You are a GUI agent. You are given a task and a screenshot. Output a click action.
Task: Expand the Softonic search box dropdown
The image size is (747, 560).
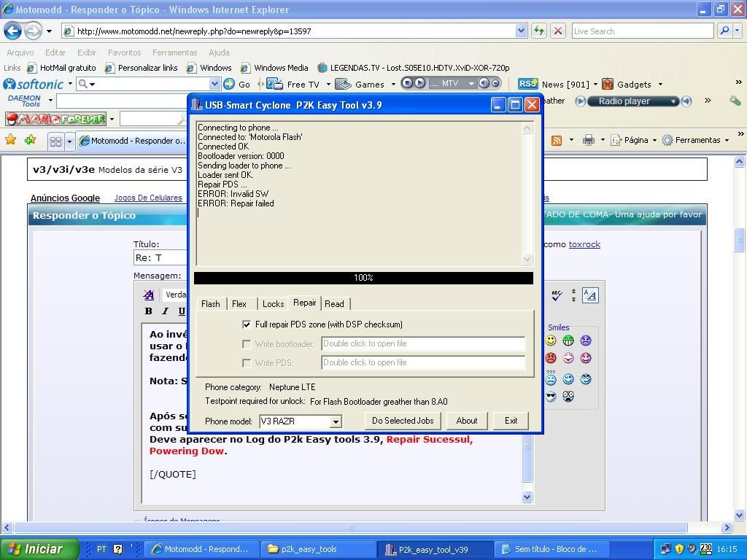point(214,85)
